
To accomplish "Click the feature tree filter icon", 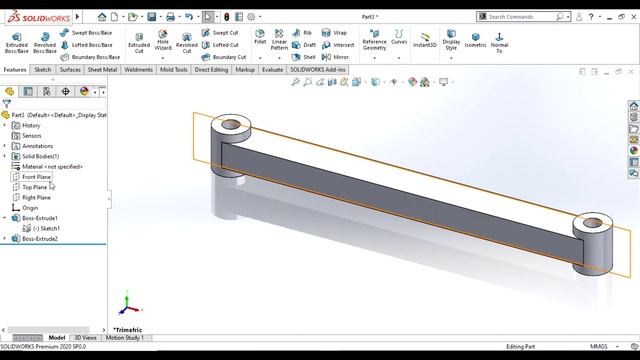I will (x=7, y=104).
